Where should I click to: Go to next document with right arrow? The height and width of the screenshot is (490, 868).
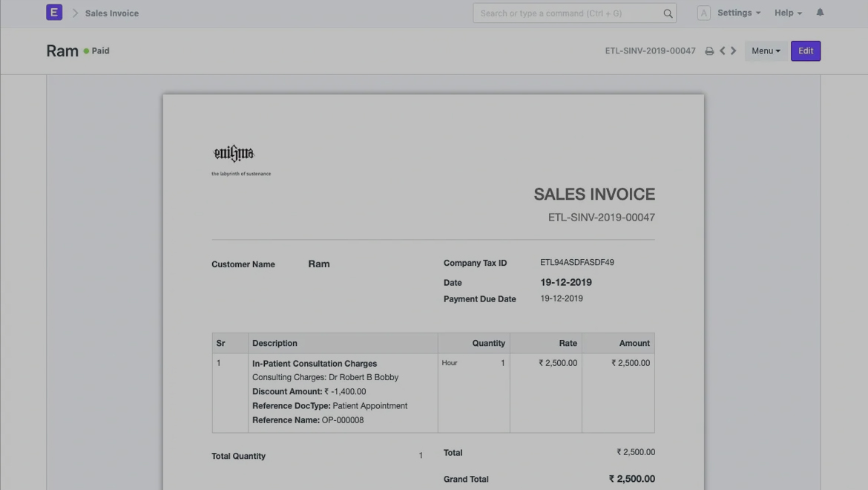pyautogui.click(x=734, y=51)
